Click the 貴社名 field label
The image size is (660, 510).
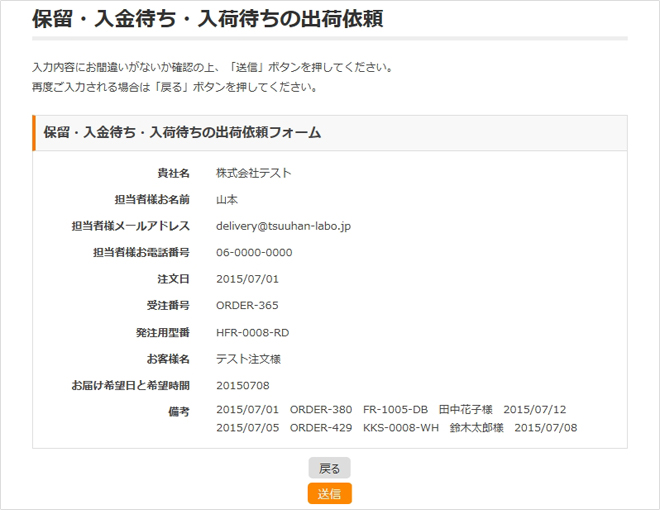(x=173, y=173)
